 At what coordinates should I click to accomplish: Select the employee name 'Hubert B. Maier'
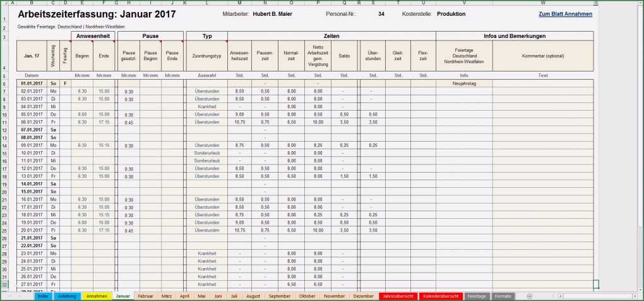coord(272,14)
